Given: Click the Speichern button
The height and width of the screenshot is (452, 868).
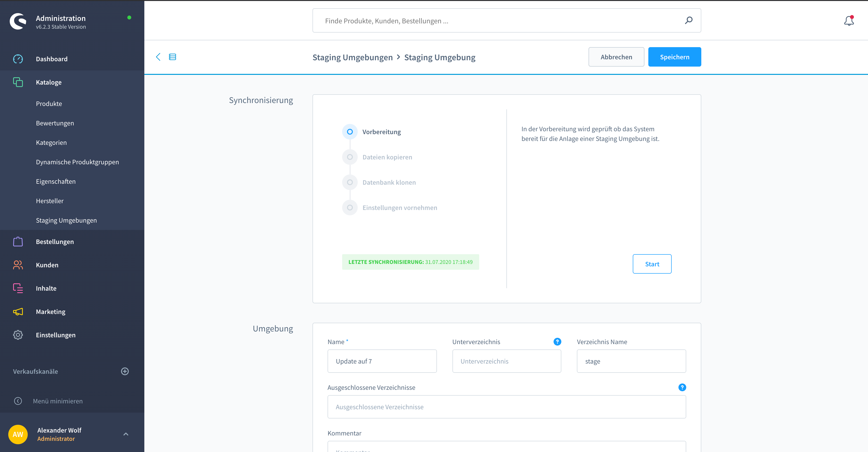Looking at the screenshot, I should pyautogui.click(x=675, y=57).
